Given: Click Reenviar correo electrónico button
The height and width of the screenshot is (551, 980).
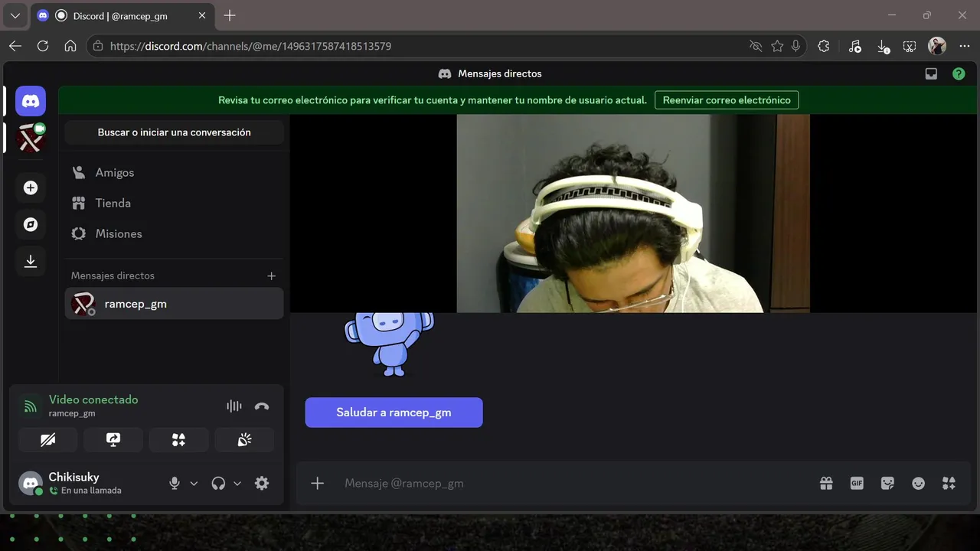Looking at the screenshot, I should pyautogui.click(x=727, y=100).
